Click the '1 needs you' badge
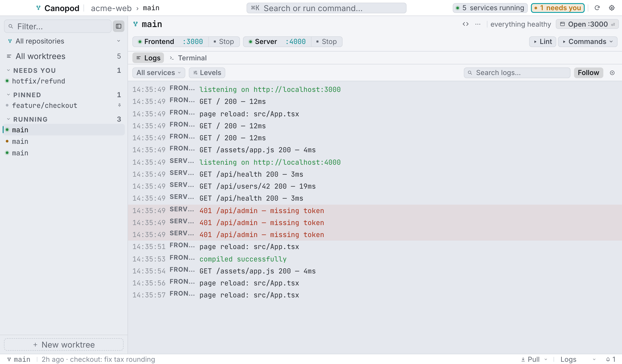This screenshot has height=364, width=622. click(x=558, y=8)
